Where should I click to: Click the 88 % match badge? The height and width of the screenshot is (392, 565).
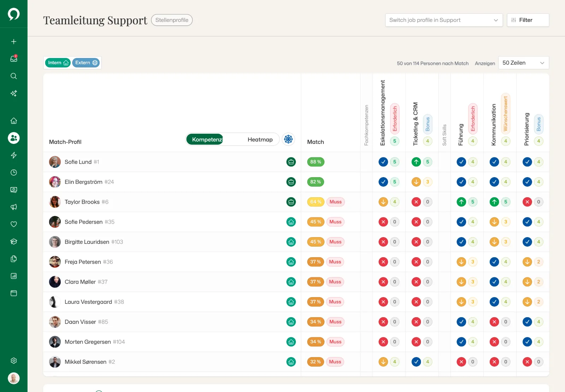[x=316, y=162]
